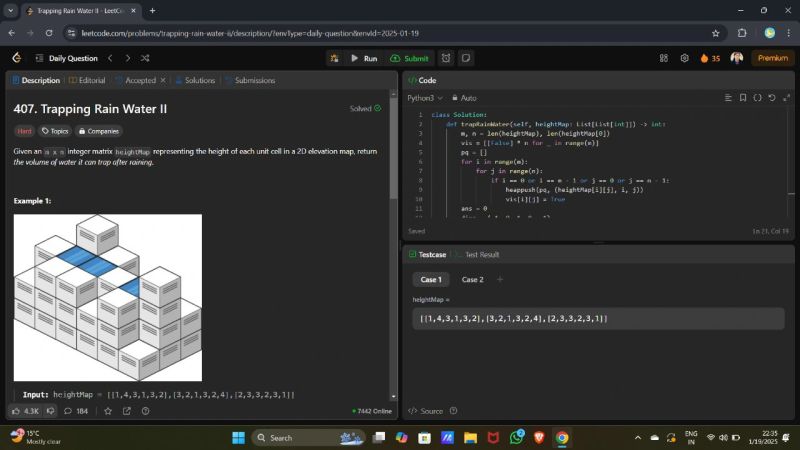Select Case 1 testcase
Screen dimensions: 800x450
pos(431,280)
